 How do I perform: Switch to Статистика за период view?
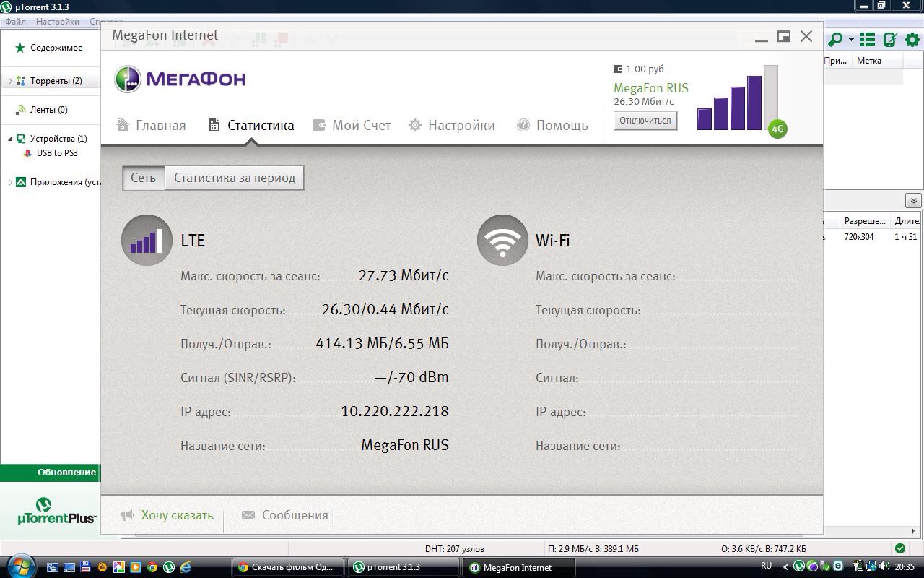pyautogui.click(x=234, y=178)
